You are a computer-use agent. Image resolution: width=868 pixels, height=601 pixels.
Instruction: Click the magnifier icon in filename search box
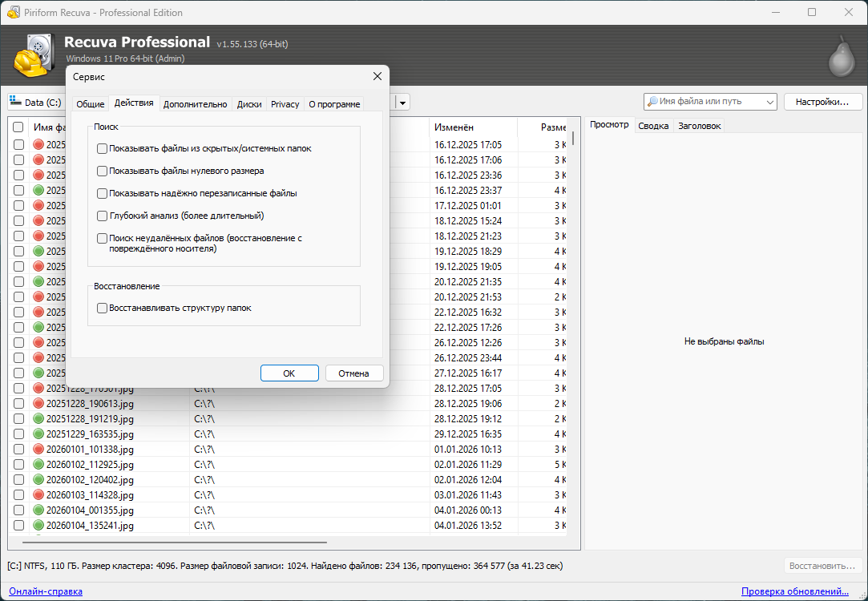652,102
